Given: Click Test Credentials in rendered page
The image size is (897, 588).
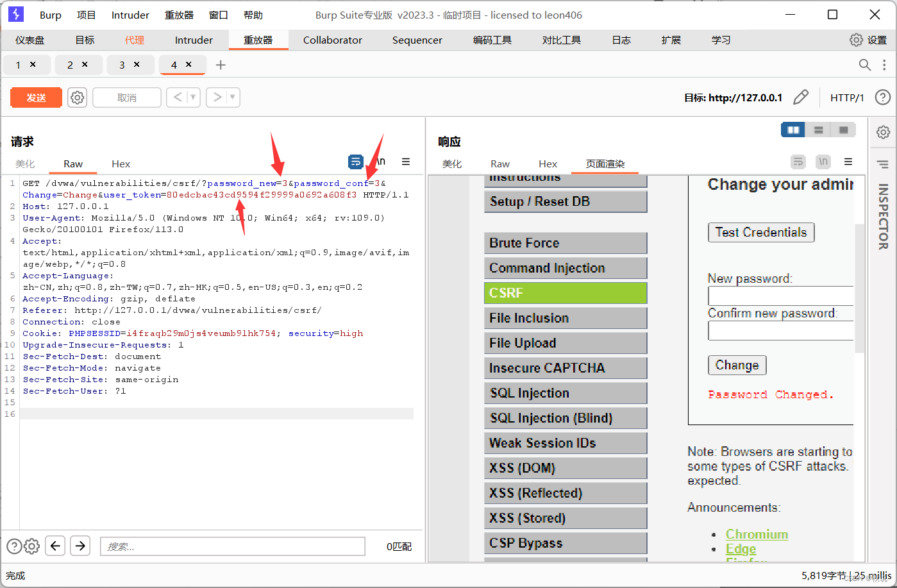Looking at the screenshot, I should pyautogui.click(x=761, y=232).
